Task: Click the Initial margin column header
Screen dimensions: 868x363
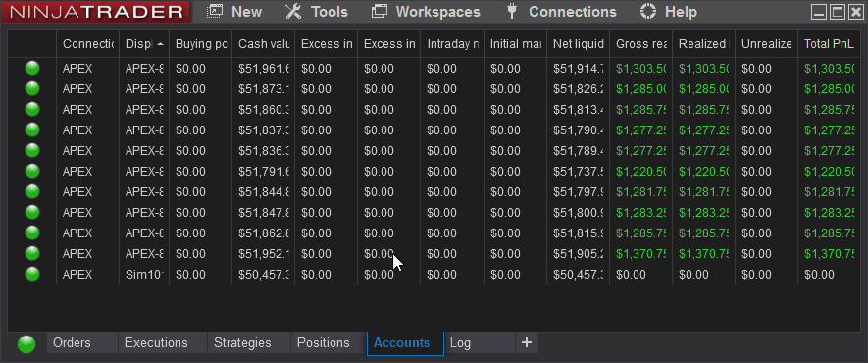Action: [x=515, y=44]
